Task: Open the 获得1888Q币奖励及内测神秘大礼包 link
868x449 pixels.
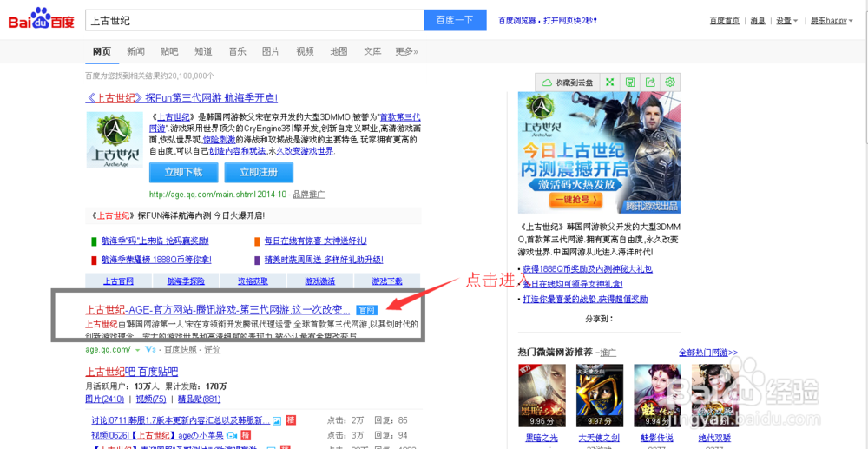Action: (x=588, y=269)
